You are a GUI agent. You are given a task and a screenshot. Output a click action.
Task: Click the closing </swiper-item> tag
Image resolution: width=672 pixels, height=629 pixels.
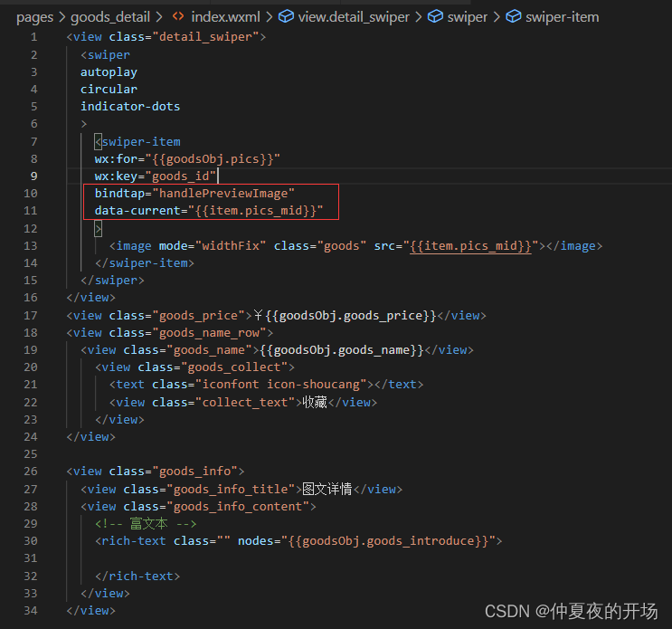click(x=145, y=263)
